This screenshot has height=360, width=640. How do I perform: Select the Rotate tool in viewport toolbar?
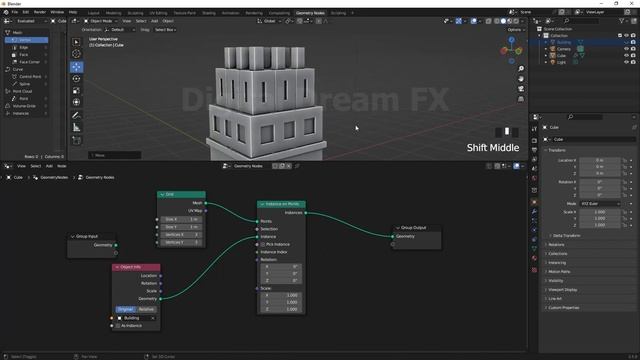76,78
